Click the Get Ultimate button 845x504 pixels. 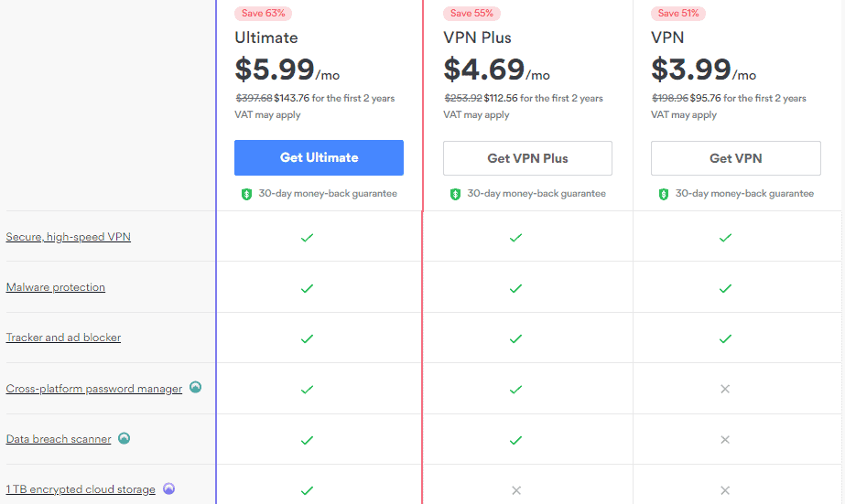pyautogui.click(x=319, y=157)
